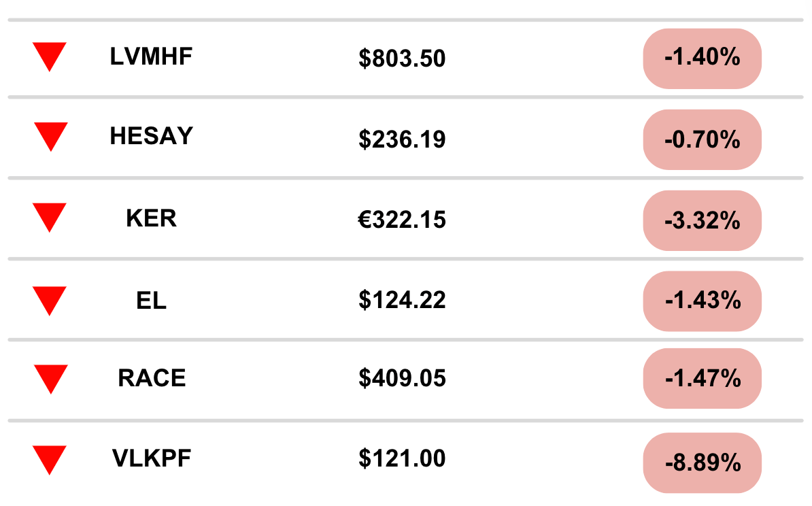Select the -3.32% change badge
Screen dimensions: 812x506
(702, 220)
